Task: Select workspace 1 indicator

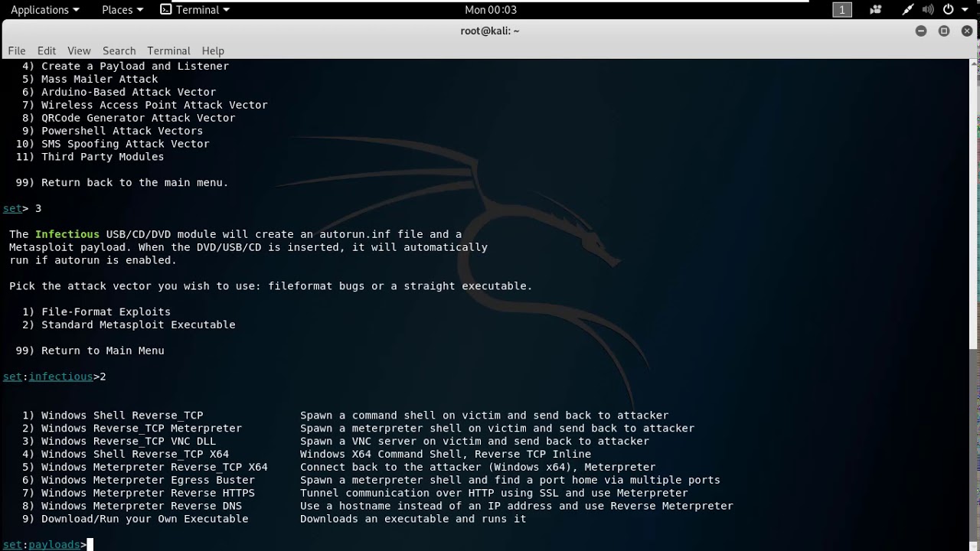Action: 842,10
